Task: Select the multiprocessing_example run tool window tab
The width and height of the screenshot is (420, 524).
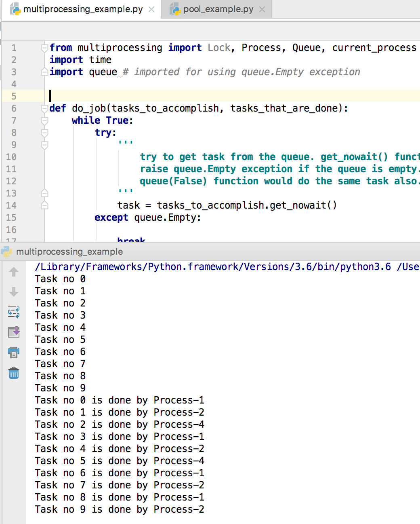Action: click(x=69, y=251)
